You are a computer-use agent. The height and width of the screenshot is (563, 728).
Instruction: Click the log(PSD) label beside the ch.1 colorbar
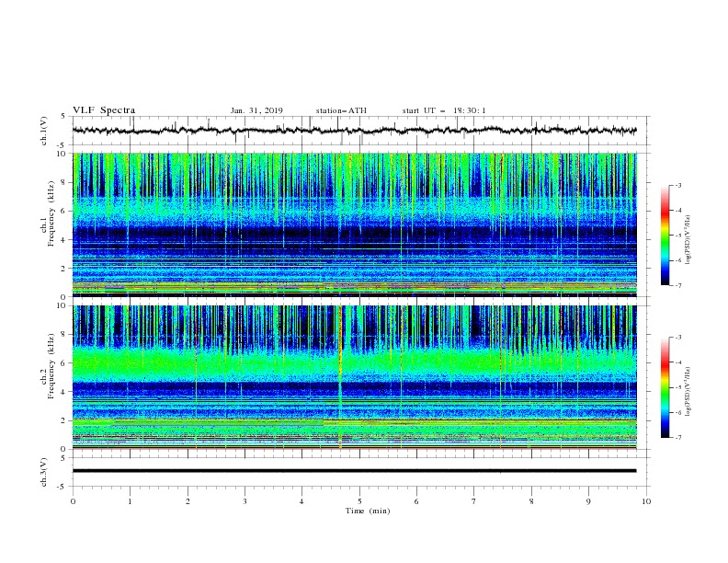pos(688,240)
